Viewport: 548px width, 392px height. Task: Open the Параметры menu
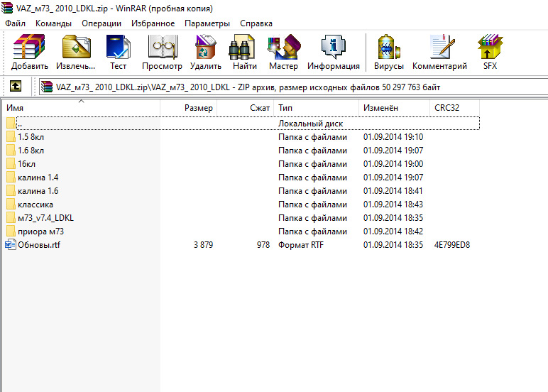pos(207,23)
